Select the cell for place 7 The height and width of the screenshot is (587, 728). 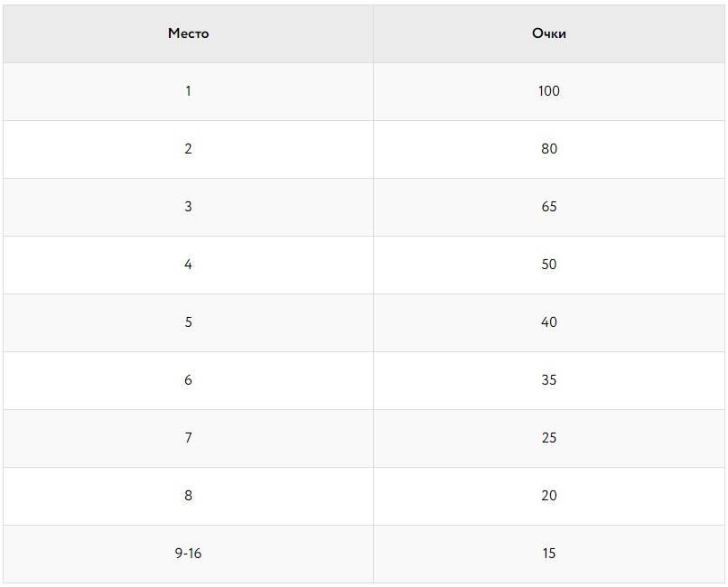(x=188, y=438)
